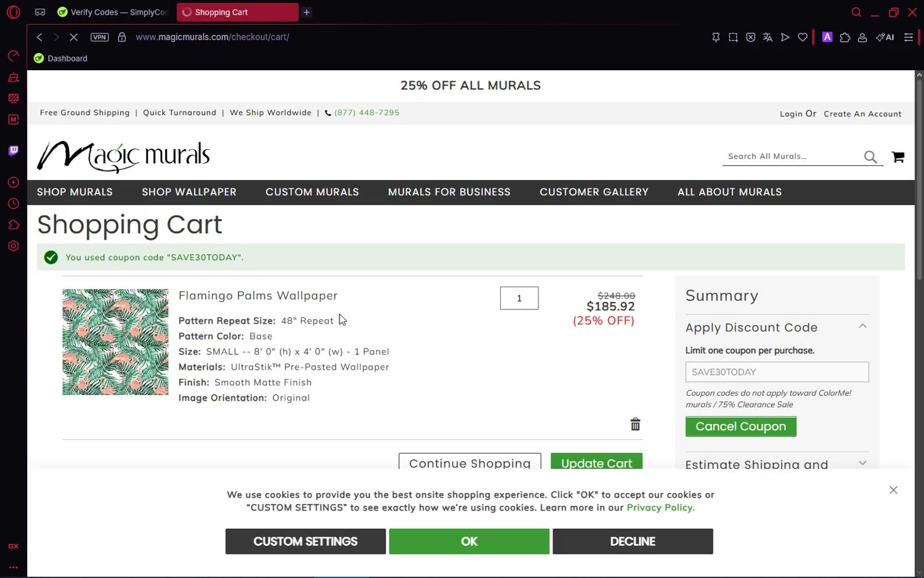
Task: Open Dashboard bookmark
Action: pos(60,59)
